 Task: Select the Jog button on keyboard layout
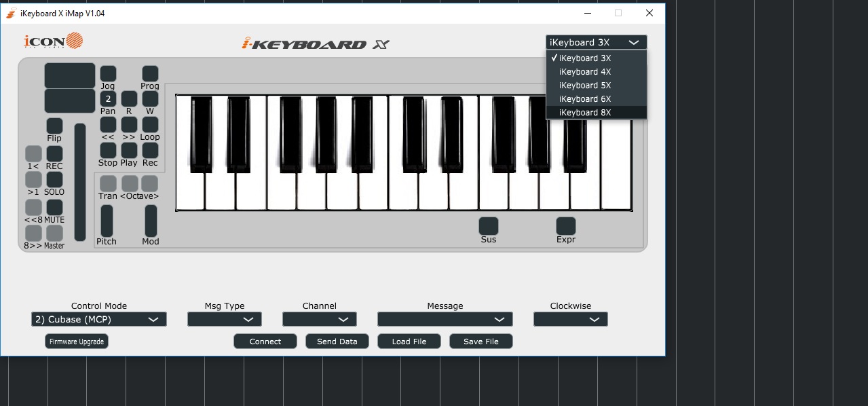[x=108, y=73]
